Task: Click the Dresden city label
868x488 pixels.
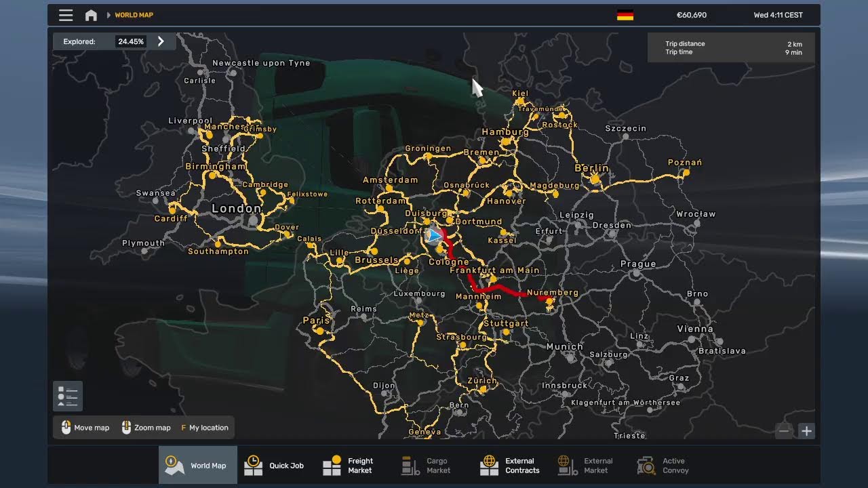Action: click(612, 225)
